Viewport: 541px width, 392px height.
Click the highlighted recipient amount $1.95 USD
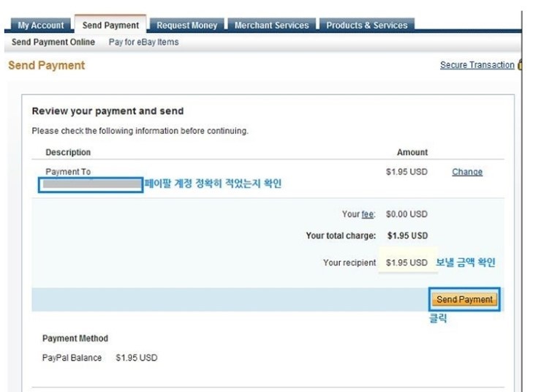[x=406, y=263]
